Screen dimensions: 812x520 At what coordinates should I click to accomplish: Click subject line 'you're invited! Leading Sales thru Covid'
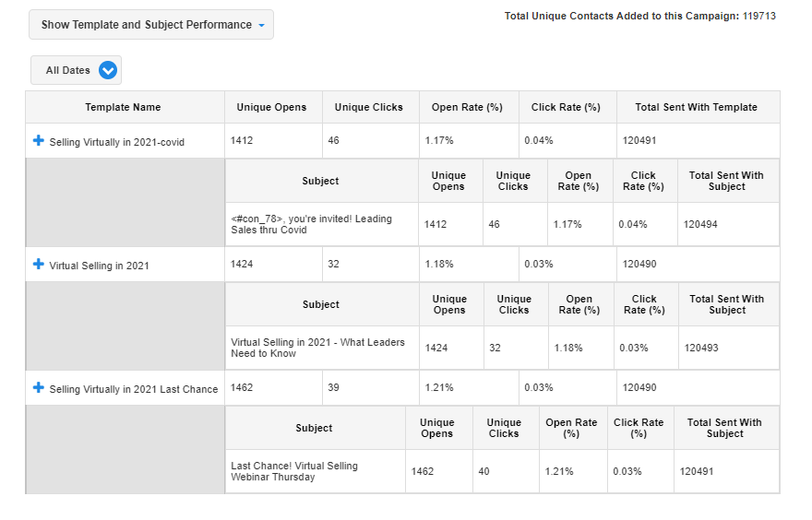(x=311, y=224)
